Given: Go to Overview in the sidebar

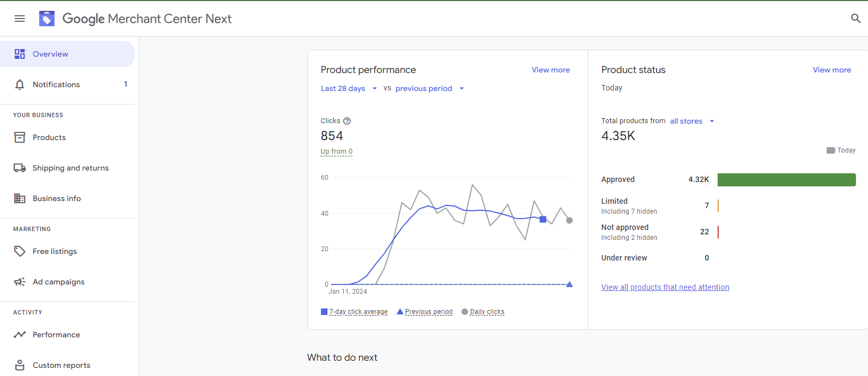Looking at the screenshot, I should click(x=67, y=54).
